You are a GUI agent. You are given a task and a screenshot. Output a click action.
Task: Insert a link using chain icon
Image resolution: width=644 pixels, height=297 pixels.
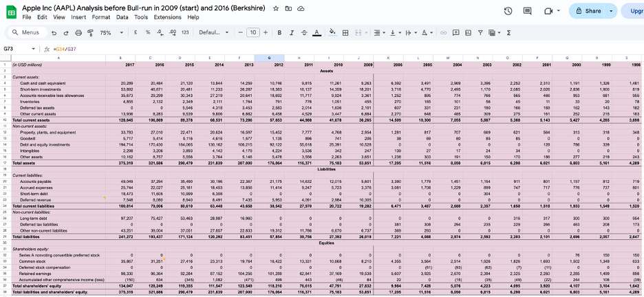point(443,32)
